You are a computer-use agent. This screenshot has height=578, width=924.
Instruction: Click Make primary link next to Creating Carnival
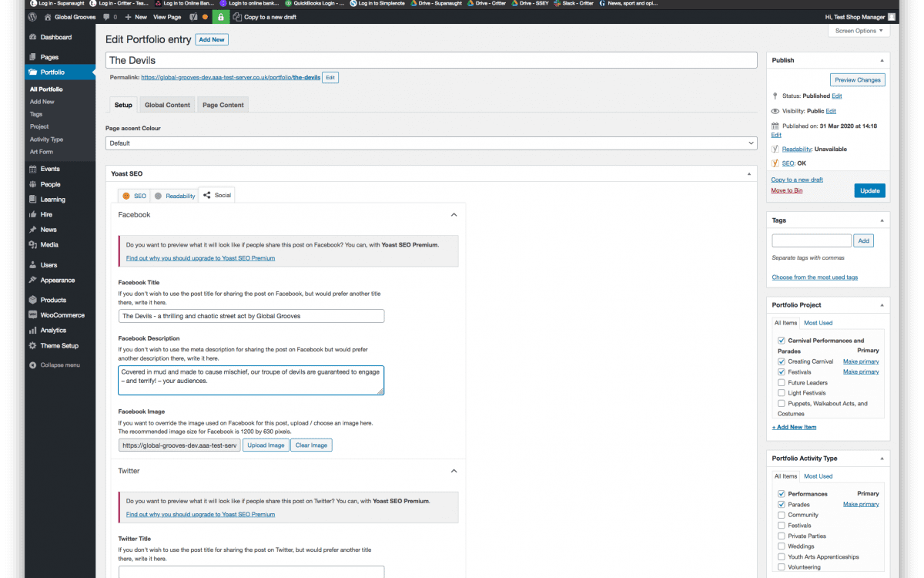(861, 361)
